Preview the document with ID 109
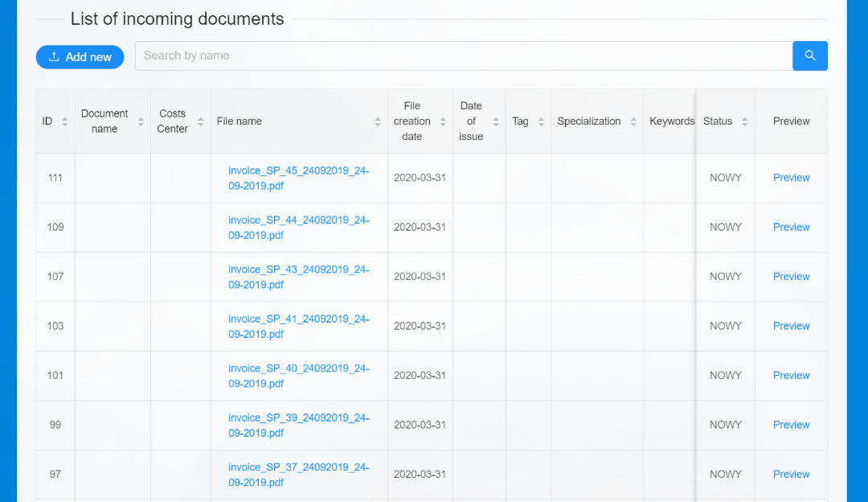 pos(791,227)
